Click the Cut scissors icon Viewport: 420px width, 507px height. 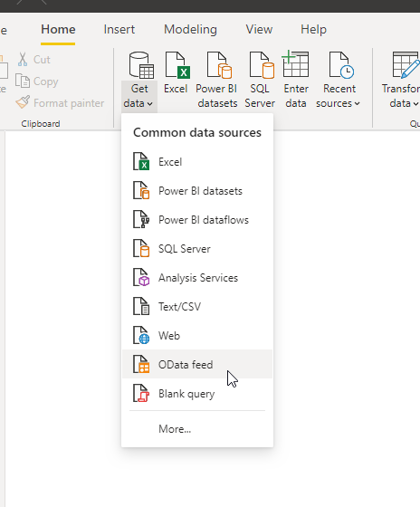click(23, 60)
